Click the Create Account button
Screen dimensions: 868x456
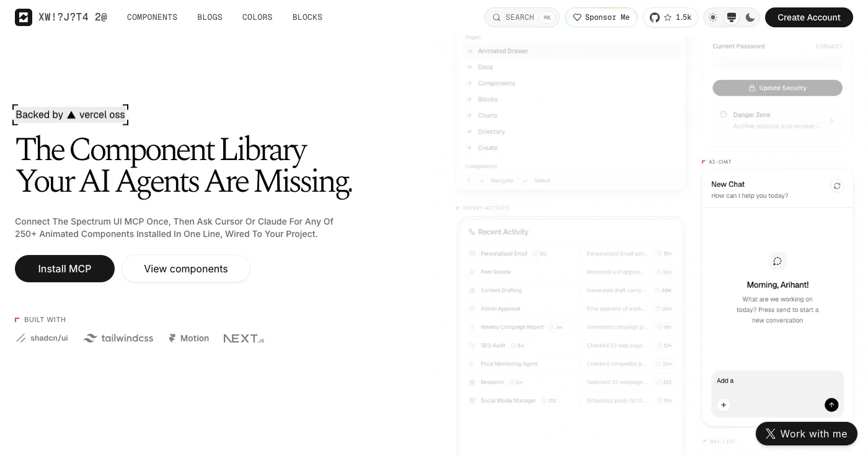(x=809, y=17)
